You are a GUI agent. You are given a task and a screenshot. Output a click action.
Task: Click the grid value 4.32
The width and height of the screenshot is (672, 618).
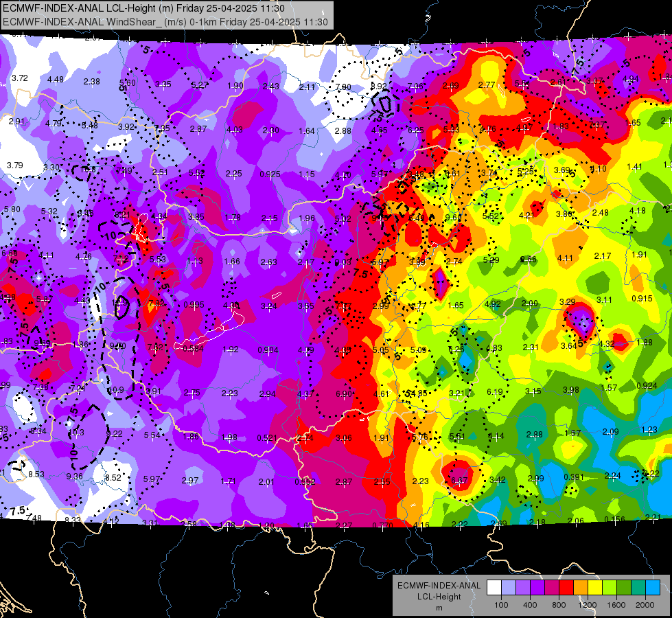[606, 344]
